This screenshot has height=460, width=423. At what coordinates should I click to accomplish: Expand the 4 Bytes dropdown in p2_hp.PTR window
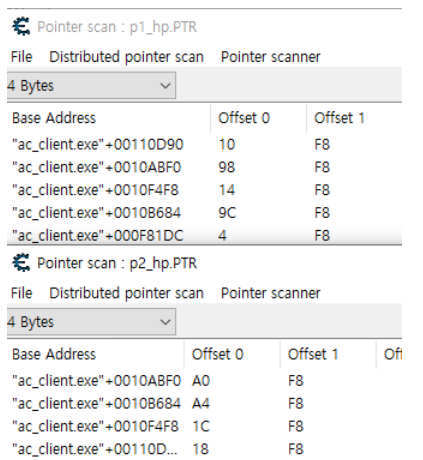point(91,322)
